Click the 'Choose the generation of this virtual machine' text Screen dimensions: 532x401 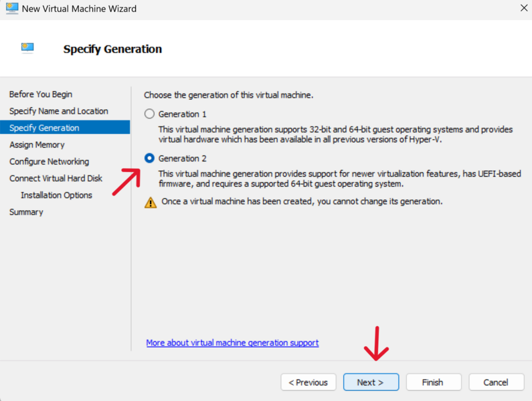point(228,95)
